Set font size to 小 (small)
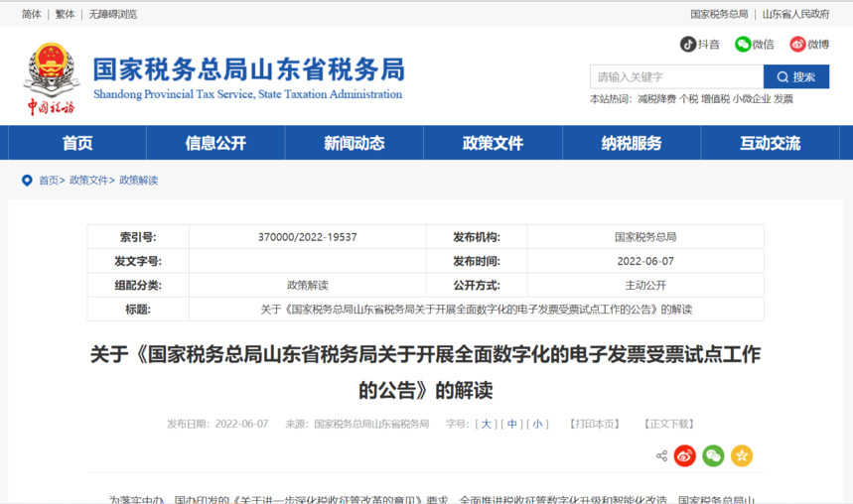 tap(537, 425)
